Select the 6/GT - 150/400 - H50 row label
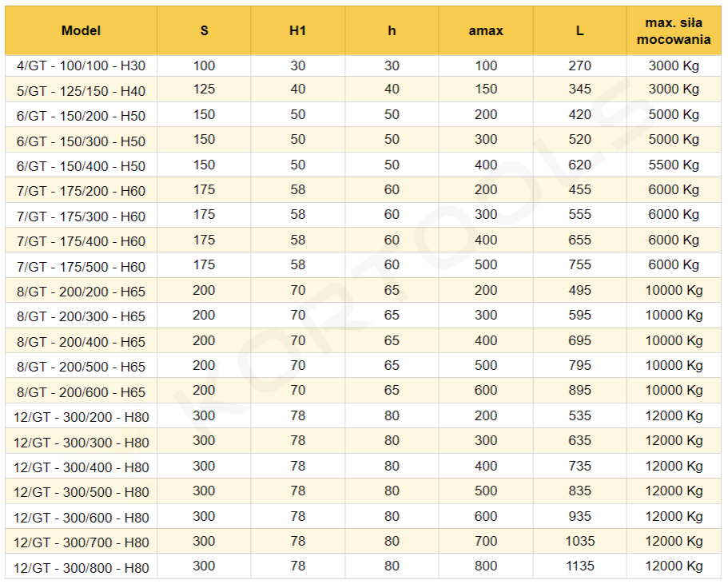 [81, 166]
